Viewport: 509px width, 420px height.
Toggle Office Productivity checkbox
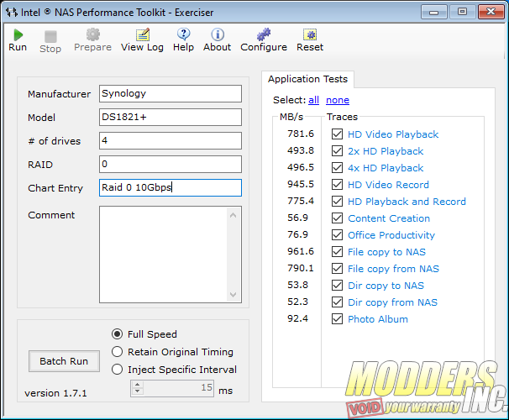click(x=337, y=235)
